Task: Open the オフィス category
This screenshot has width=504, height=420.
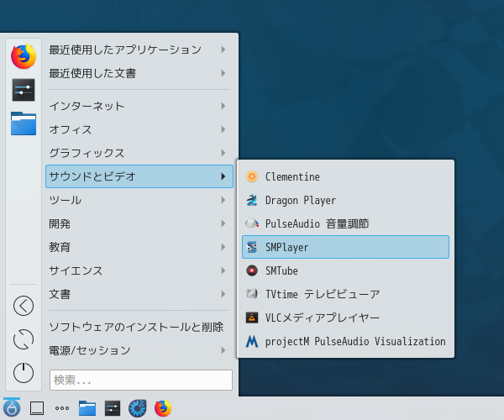Action: coord(139,129)
